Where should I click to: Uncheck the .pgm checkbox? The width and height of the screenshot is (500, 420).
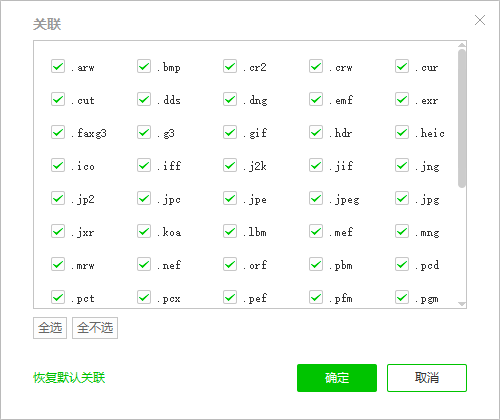point(402,297)
